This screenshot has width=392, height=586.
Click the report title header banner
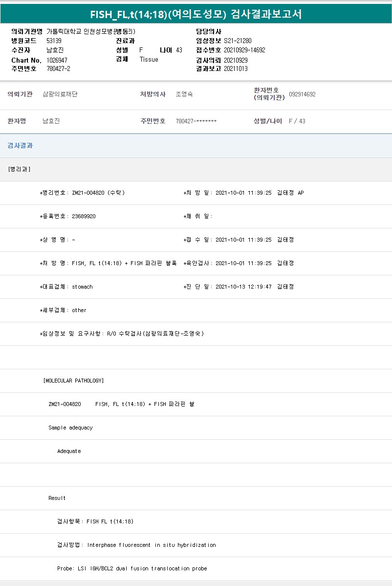(196, 14)
